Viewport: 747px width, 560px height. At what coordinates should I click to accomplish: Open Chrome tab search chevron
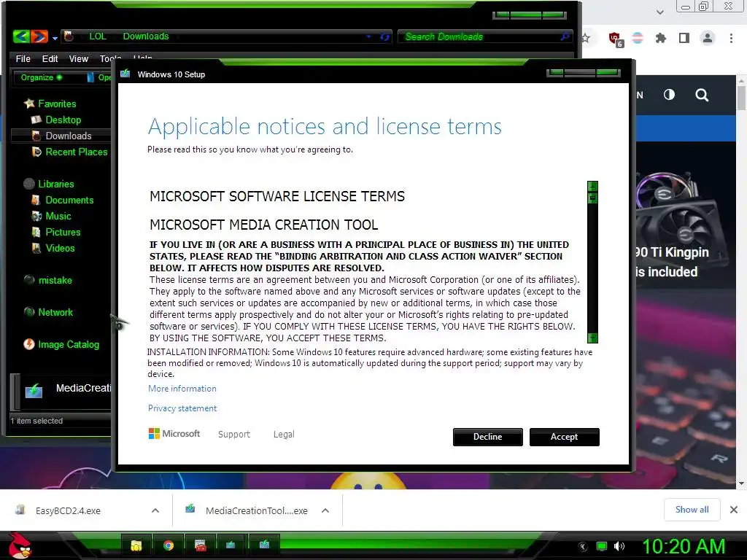pyautogui.click(x=659, y=12)
